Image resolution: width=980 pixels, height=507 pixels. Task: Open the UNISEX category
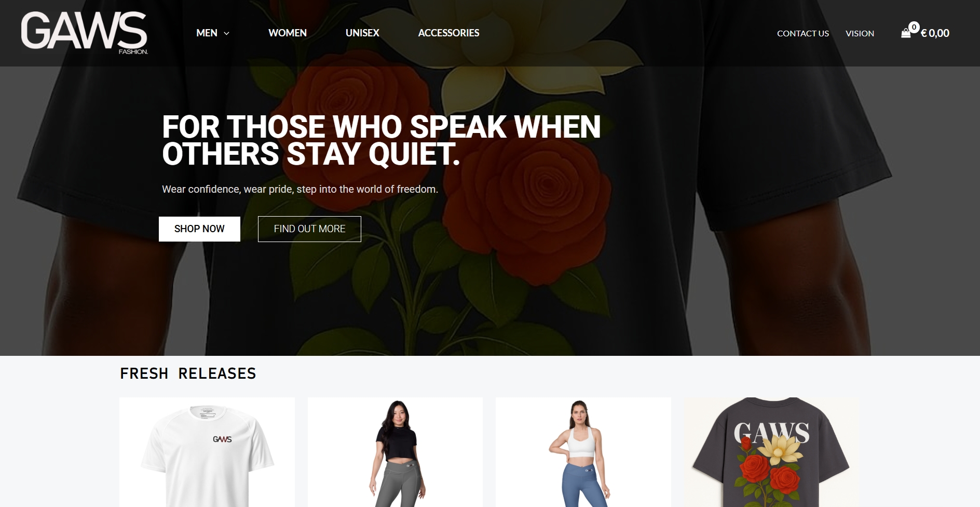pos(362,33)
